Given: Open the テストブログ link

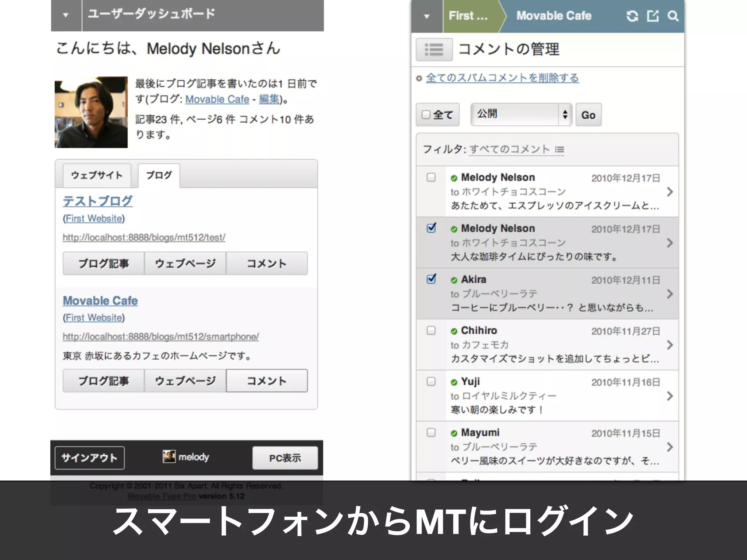Looking at the screenshot, I should tap(98, 201).
